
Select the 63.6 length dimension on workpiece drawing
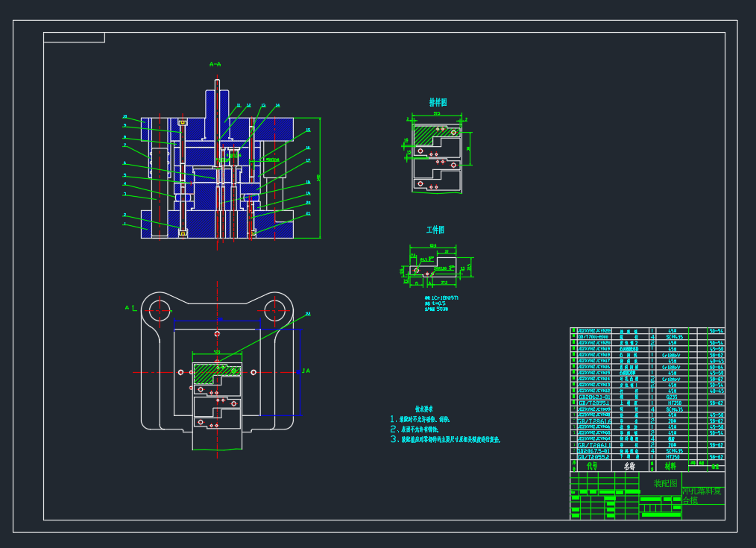[432, 246]
